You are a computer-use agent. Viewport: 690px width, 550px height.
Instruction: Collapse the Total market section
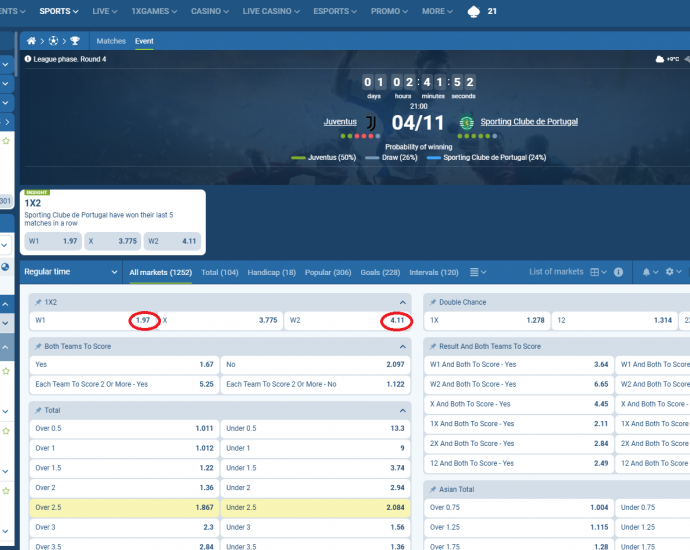coord(403,410)
